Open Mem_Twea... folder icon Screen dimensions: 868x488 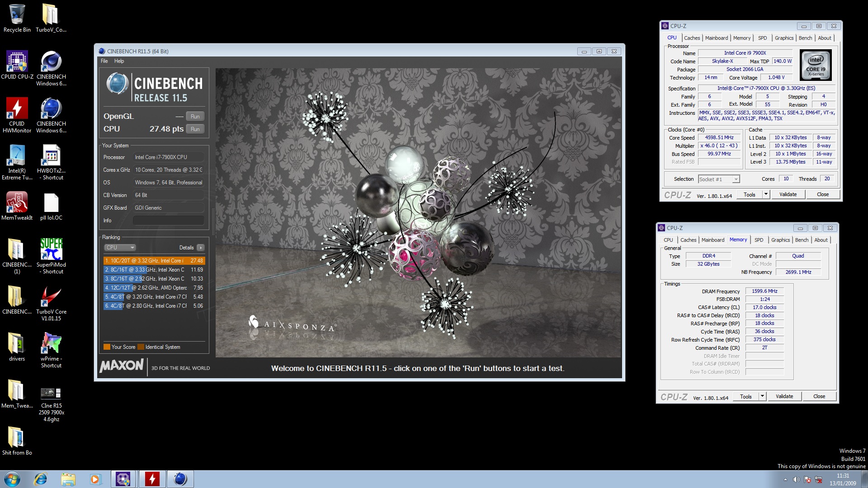(17, 394)
